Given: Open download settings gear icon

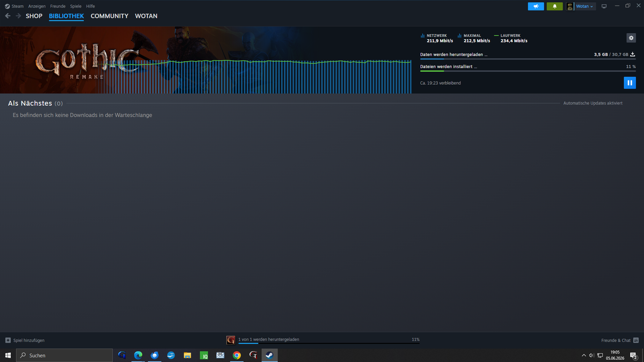Looking at the screenshot, I should (631, 38).
